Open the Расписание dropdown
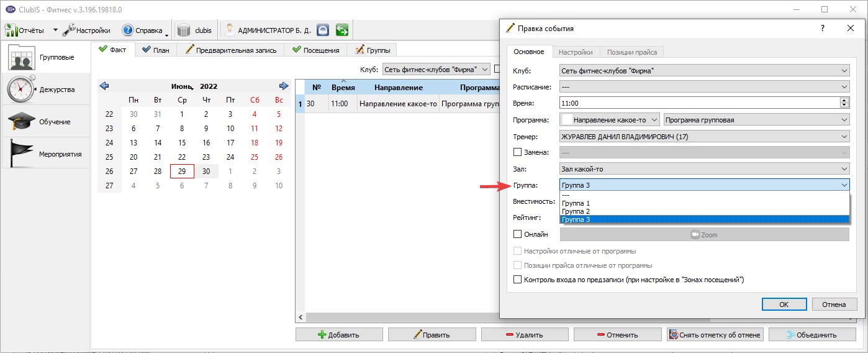 pos(704,87)
